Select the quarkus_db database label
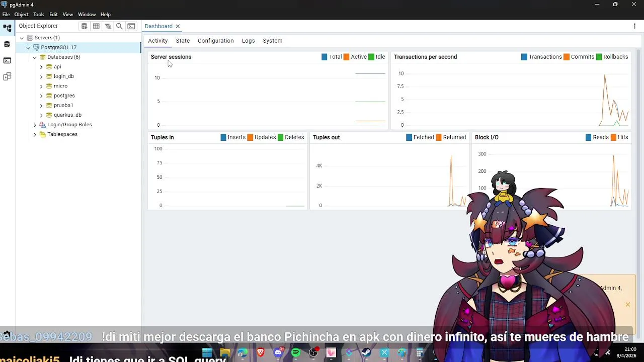Viewport: 644px width, 362px height. [67, 115]
